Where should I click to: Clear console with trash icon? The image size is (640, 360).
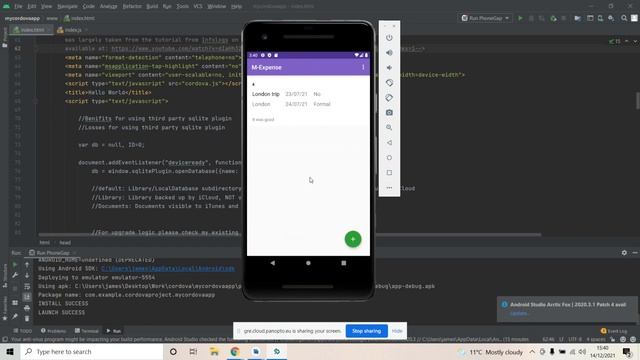(x=27, y=318)
